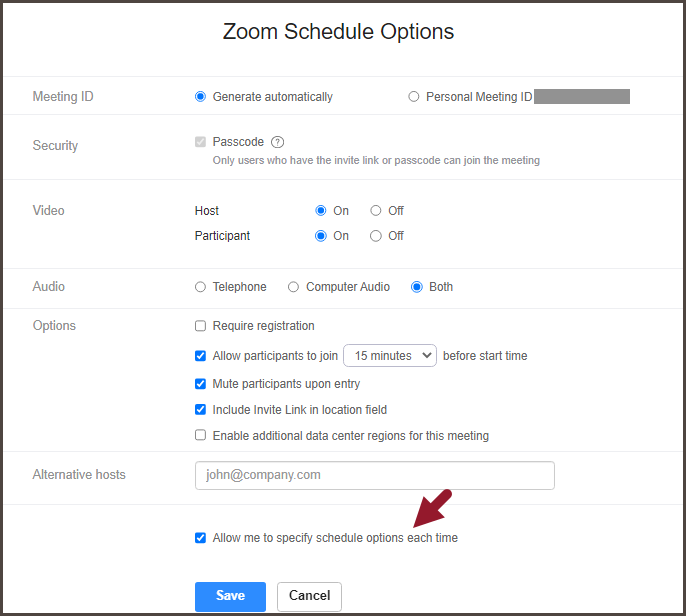Toggle the Passcode checkbox
The width and height of the screenshot is (686, 616).
(x=201, y=142)
